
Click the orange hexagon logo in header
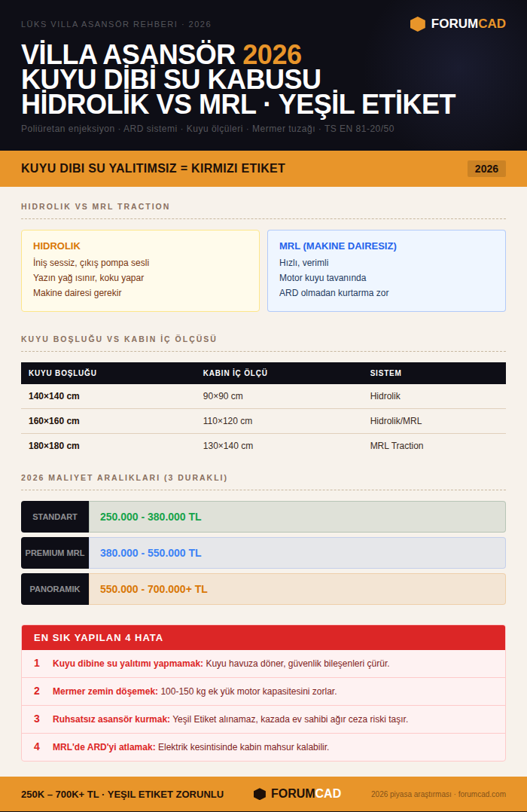(x=417, y=24)
